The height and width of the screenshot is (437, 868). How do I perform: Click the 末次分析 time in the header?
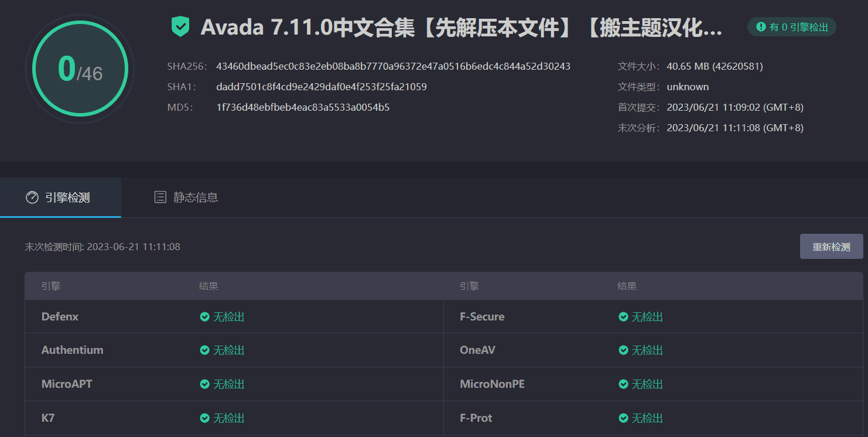(x=735, y=128)
